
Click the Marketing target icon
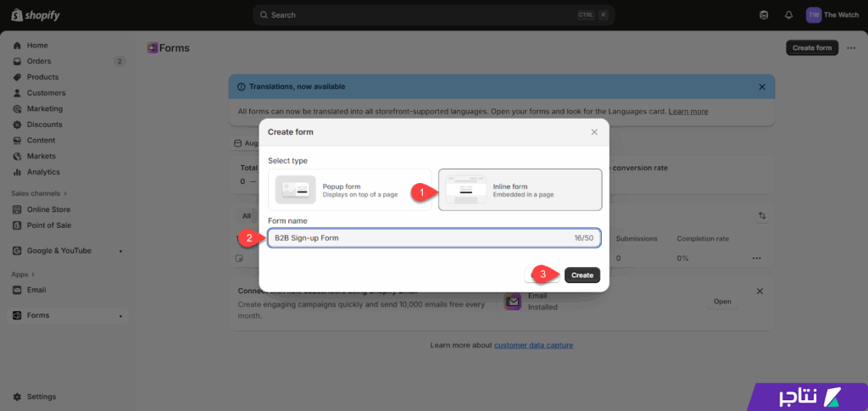[x=17, y=109]
